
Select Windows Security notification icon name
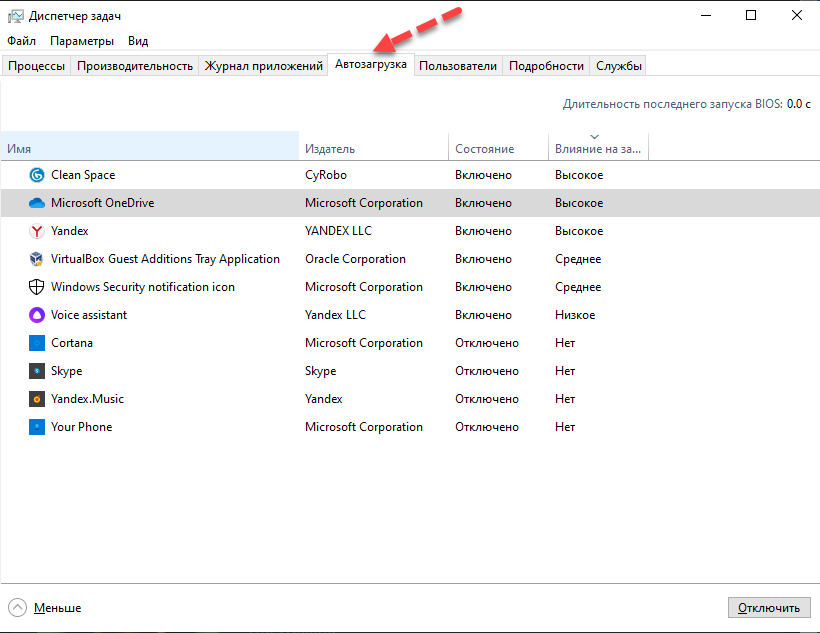click(143, 287)
